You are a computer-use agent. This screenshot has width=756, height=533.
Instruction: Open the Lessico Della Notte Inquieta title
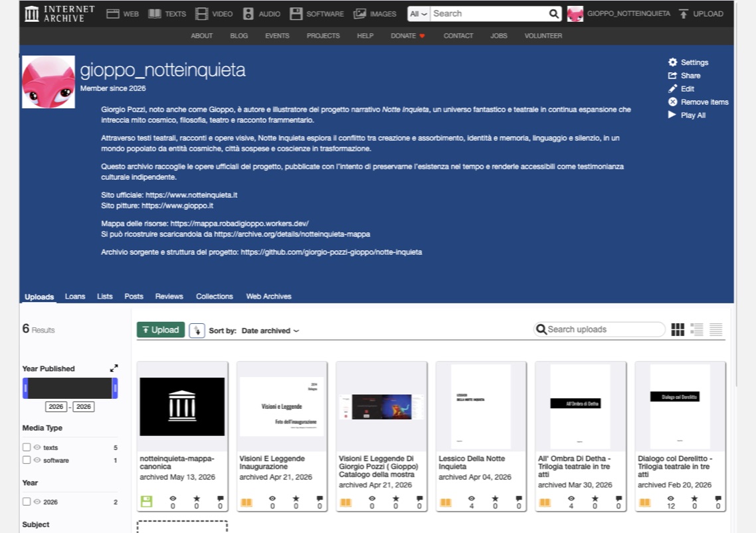coord(472,463)
